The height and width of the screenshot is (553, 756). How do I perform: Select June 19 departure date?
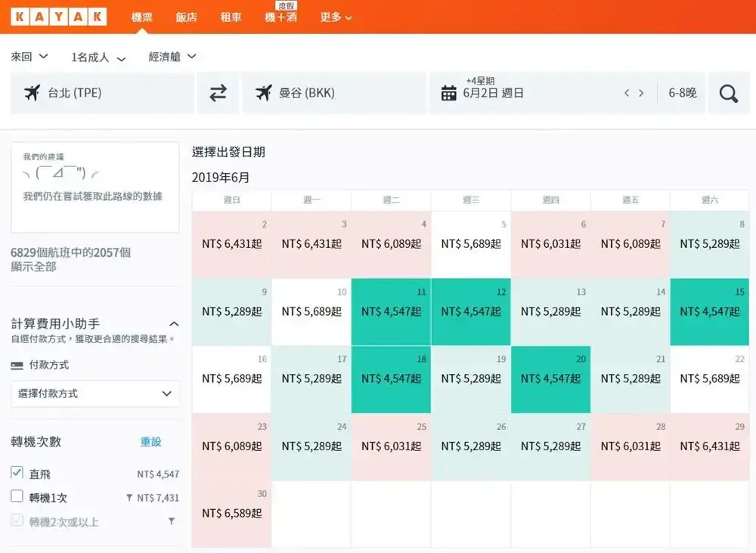tap(471, 379)
